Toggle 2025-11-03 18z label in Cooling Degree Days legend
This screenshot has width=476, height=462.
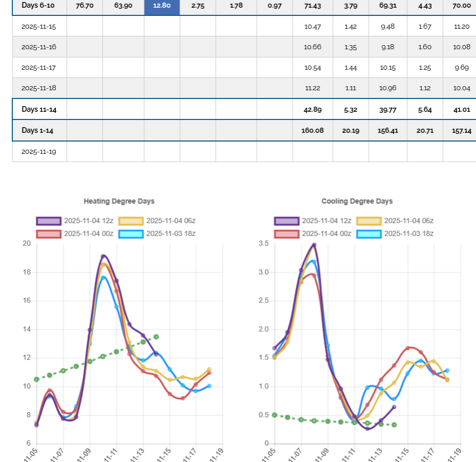click(408, 234)
